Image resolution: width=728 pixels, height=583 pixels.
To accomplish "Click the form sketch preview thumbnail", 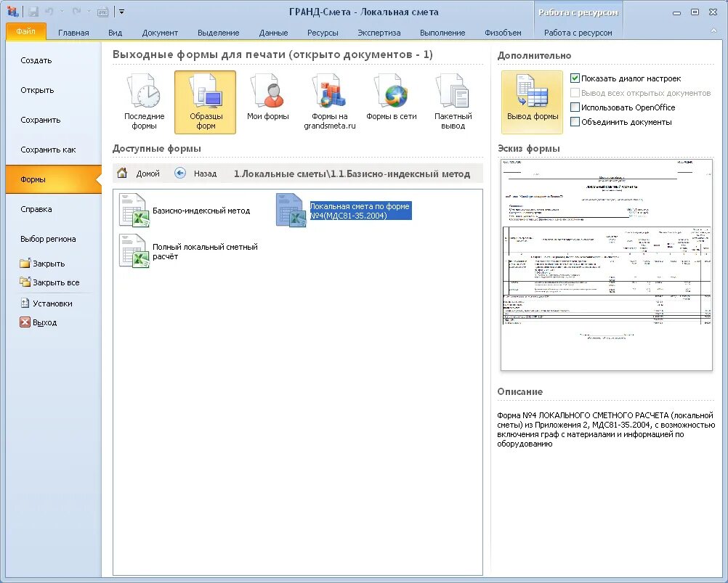I will click(607, 265).
